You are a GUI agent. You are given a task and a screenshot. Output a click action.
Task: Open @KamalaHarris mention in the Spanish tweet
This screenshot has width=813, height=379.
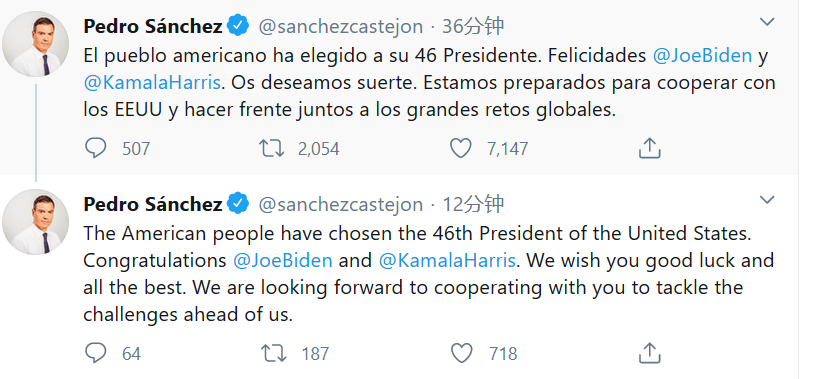(152, 82)
